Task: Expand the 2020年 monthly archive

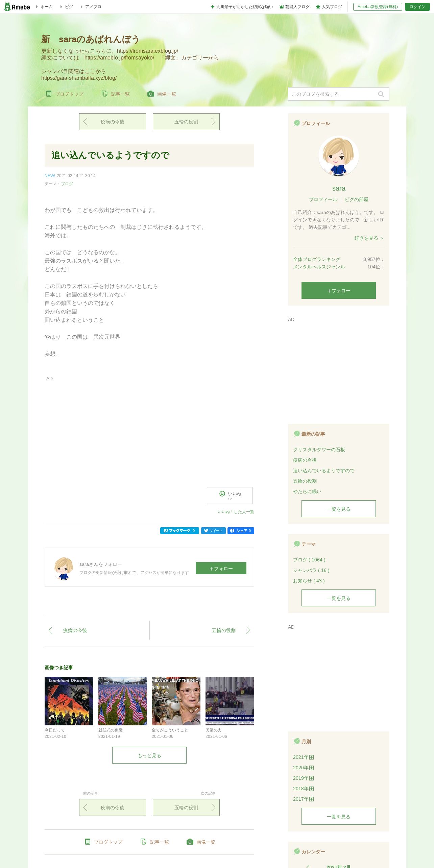Action: [311, 768]
